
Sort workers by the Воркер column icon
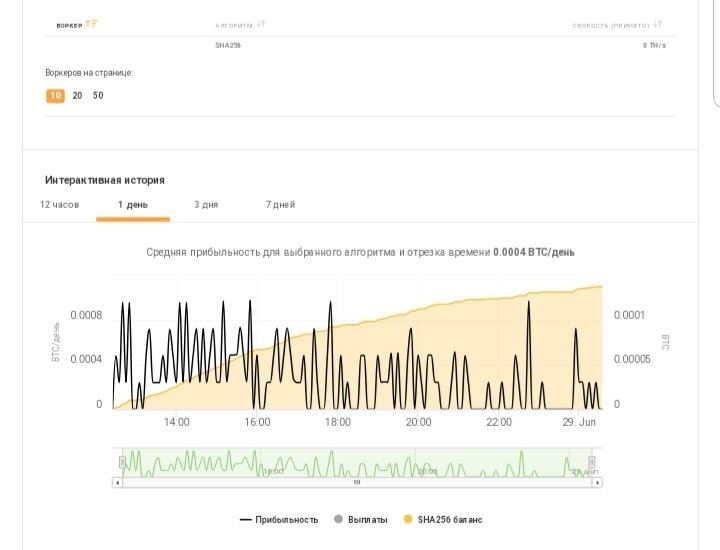(92, 23)
